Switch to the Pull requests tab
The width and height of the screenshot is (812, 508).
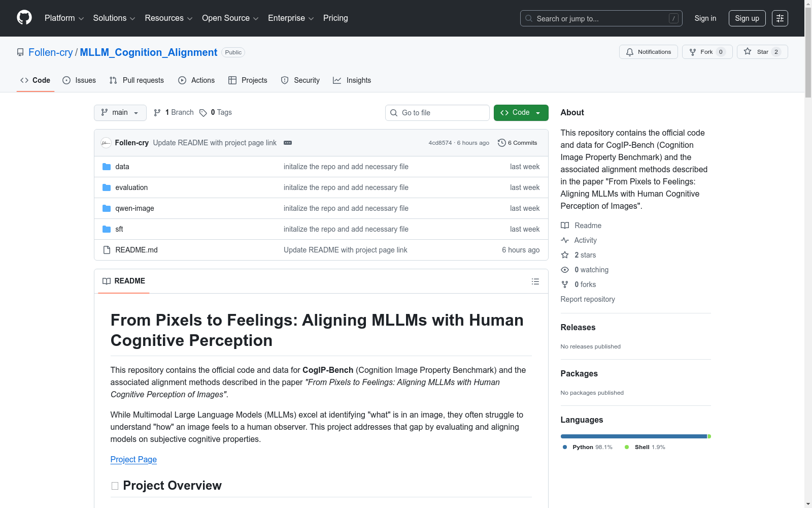click(x=137, y=80)
